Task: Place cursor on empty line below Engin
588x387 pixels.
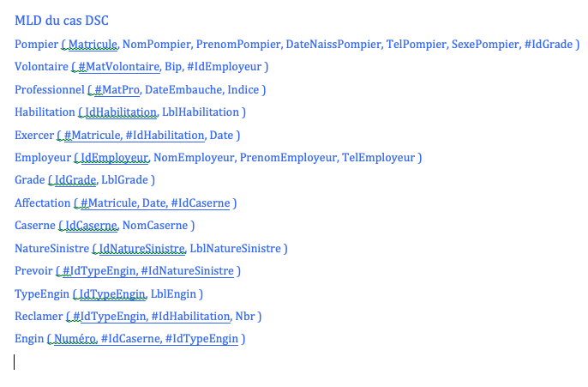Action: click(x=15, y=362)
